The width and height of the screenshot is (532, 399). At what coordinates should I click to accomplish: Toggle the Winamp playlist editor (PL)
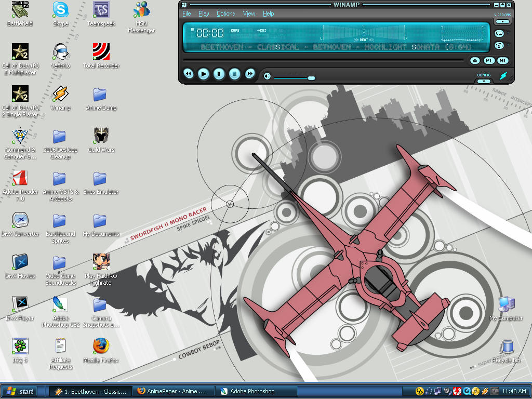[489, 61]
